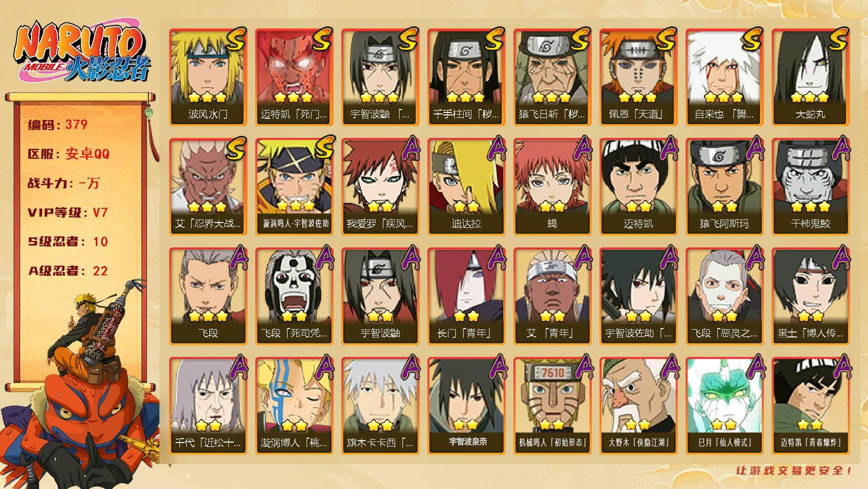Open the 佩恩「天道」 ninja card
868x489 pixels.
pos(639,77)
